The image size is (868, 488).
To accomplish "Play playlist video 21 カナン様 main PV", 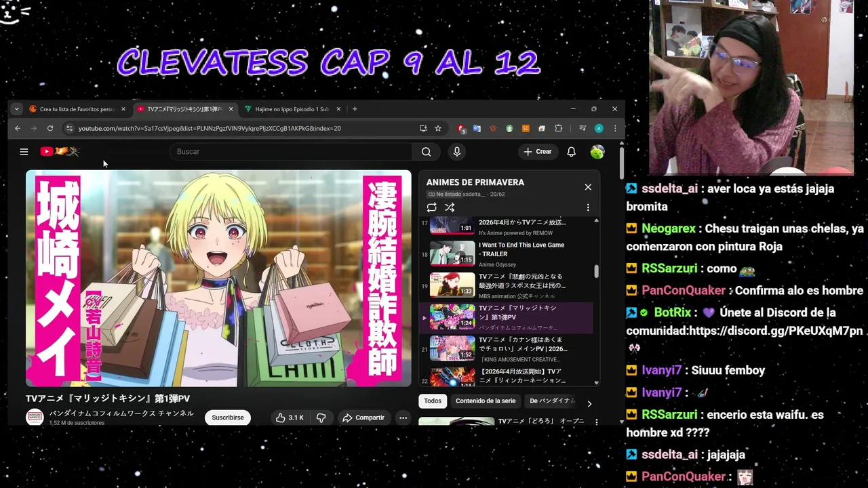I will pyautogui.click(x=506, y=349).
